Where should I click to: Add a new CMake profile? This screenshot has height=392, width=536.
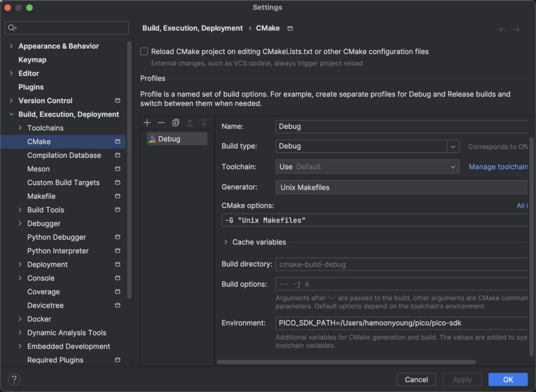click(x=147, y=122)
